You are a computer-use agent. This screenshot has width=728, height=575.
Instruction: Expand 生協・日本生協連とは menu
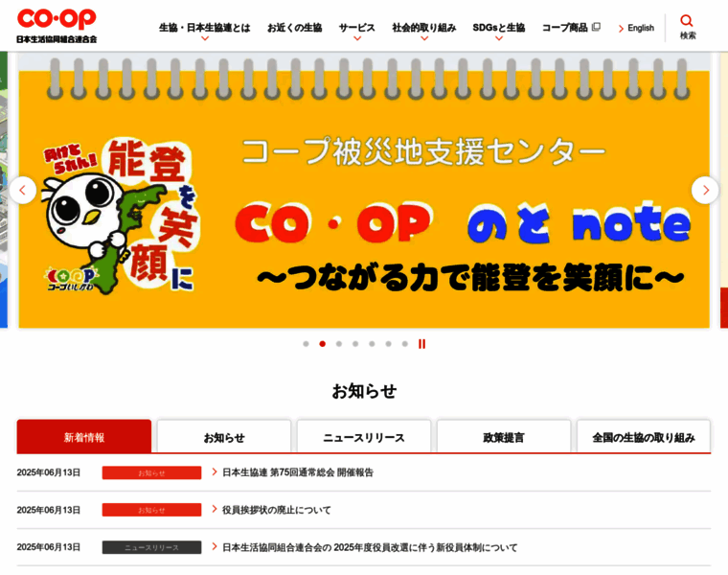click(205, 29)
